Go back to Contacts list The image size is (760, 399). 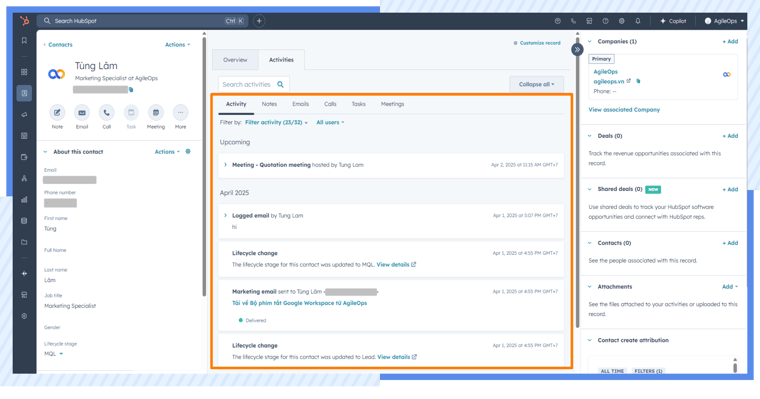pyautogui.click(x=58, y=45)
